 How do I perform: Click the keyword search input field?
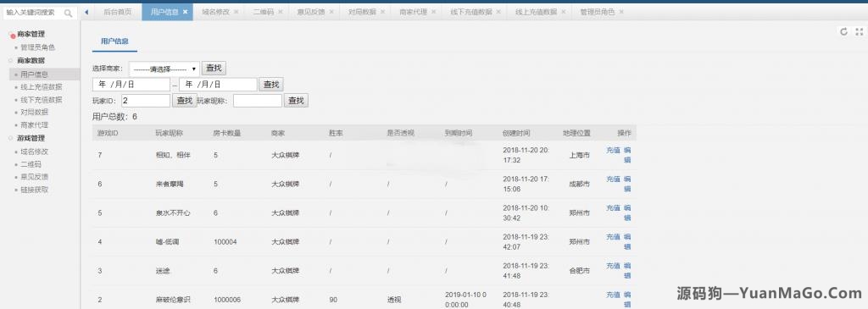[x=33, y=13]
